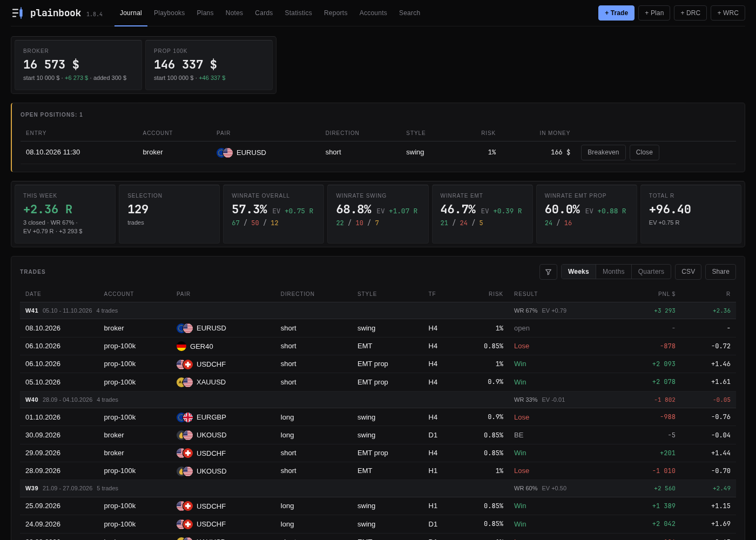Click the plainbook logo icon
This screenshot has height=540, width=756.
pos(17,13)
